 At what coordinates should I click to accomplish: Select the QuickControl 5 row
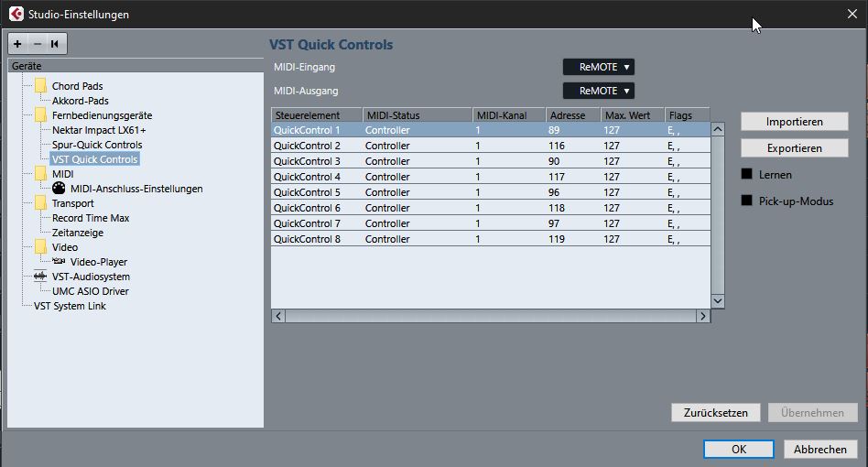(x=307, y=192)
